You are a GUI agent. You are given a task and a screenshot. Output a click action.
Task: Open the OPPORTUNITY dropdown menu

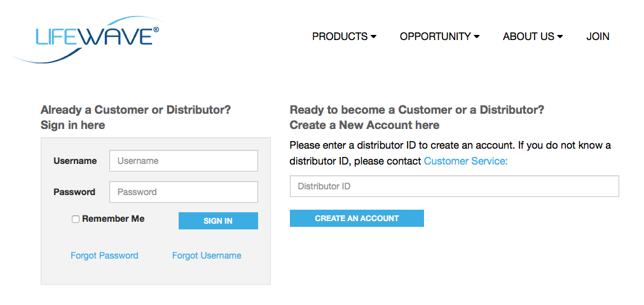coord(439,37)
